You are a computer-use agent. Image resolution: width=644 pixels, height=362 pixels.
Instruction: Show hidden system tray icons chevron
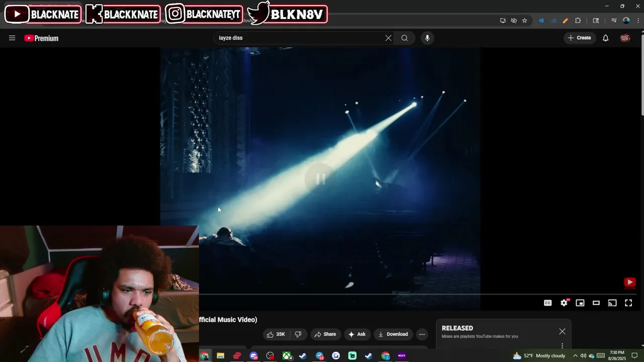(575, 356)
